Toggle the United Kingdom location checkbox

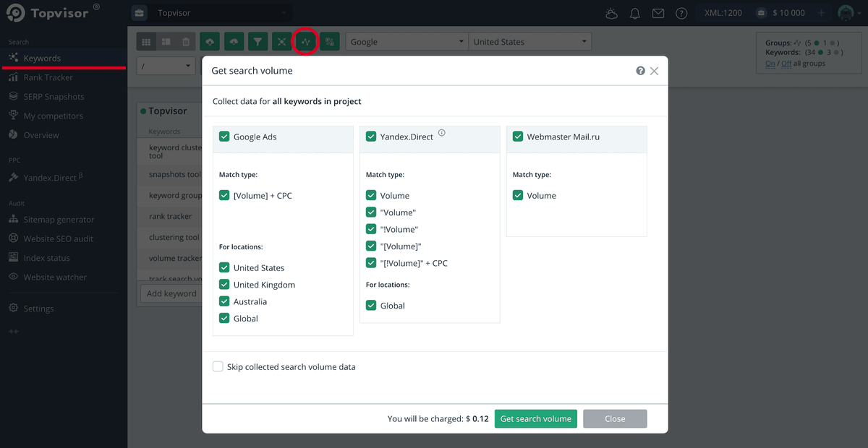[224, 285]
